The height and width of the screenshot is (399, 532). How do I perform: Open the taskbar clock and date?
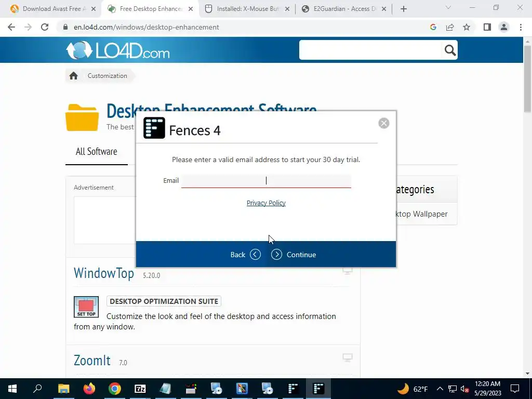pyautogui.click(x=487, y=389)
